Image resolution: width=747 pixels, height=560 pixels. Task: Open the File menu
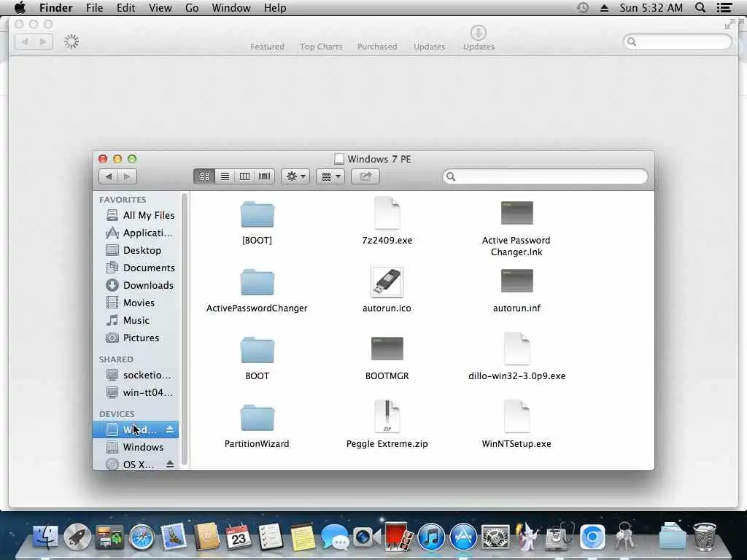point(94,7)
